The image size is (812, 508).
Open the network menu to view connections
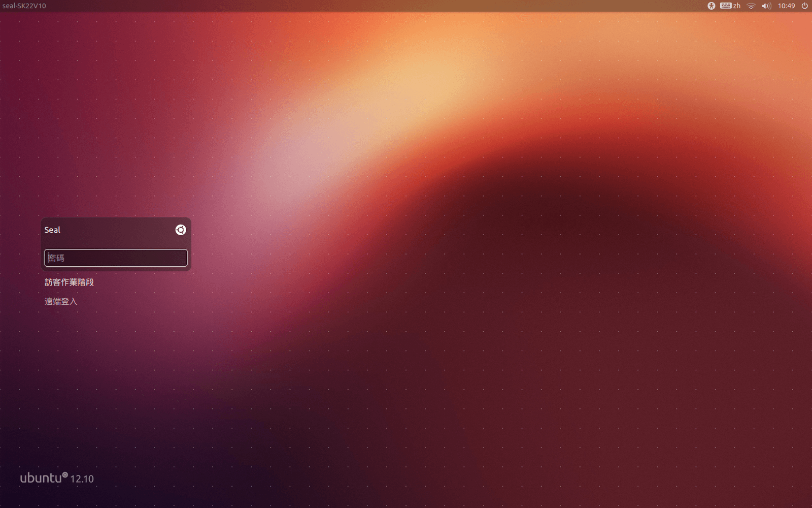(750, 6)
